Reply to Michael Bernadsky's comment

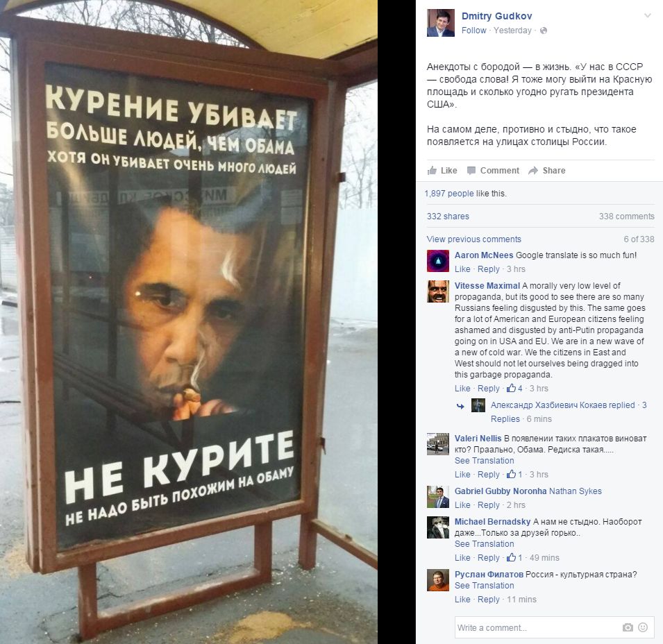point(488,557)
